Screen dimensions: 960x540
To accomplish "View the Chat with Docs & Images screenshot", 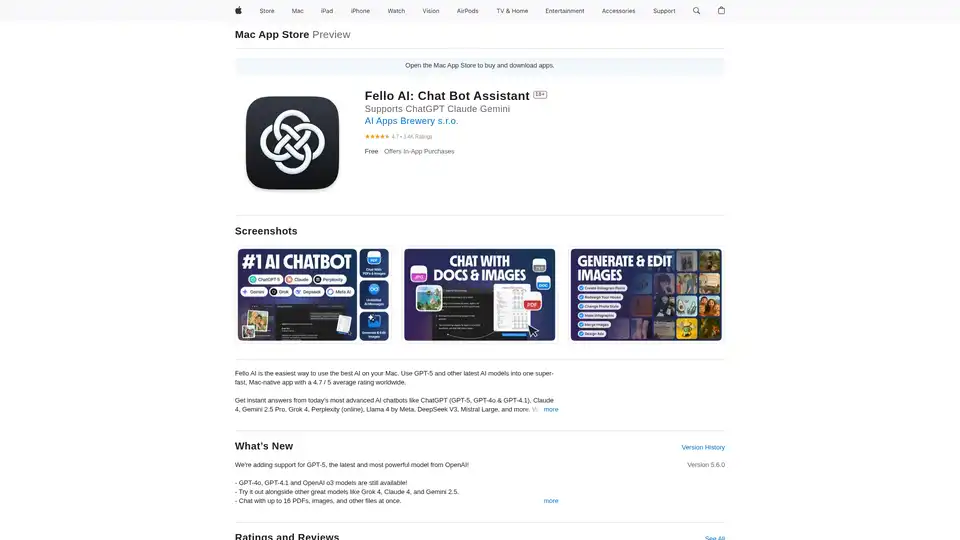I will (x=479, y=295).
